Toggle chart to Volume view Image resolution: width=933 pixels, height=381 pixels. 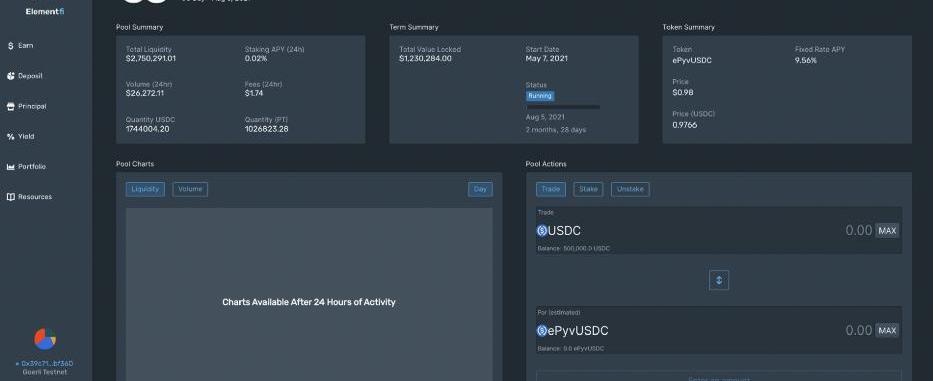[190, 189]
